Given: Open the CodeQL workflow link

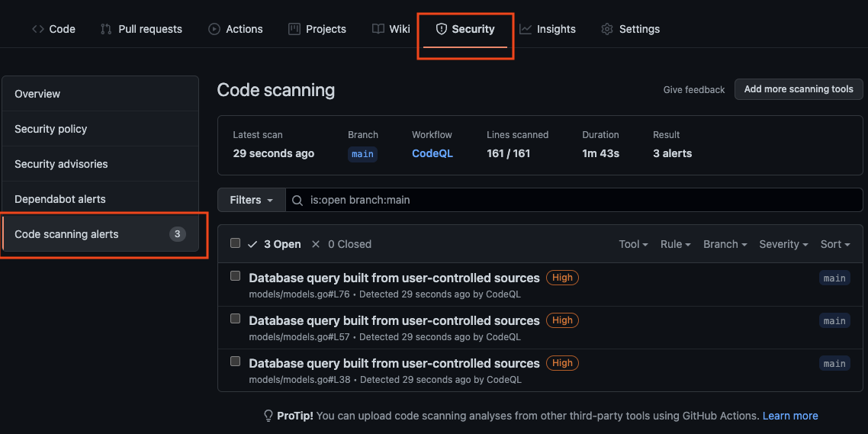Looking at the screenshot, I should click(432, 153).
